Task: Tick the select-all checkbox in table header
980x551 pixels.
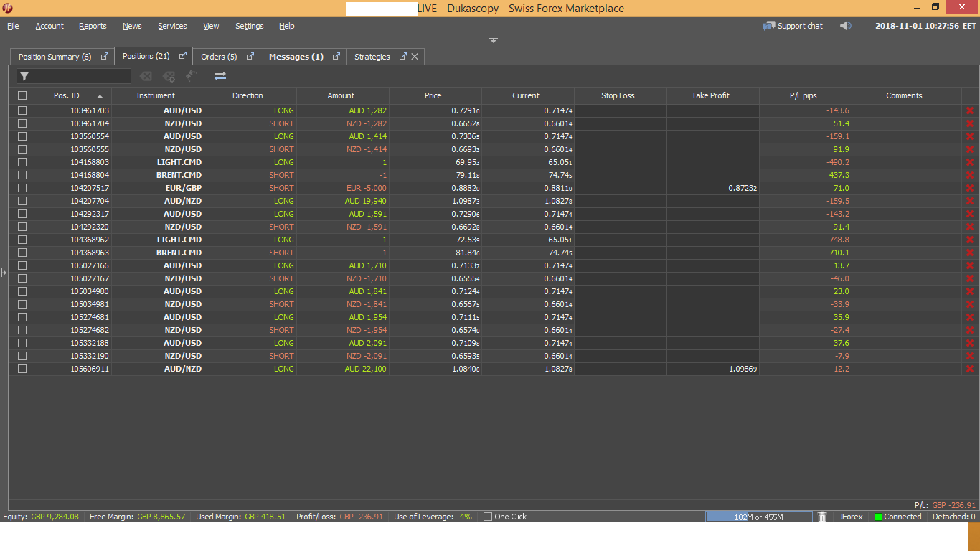Action: click(22, 95)
